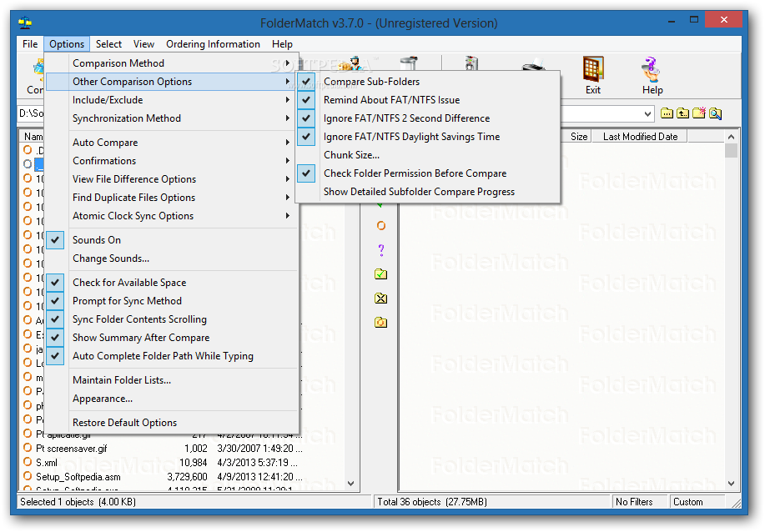Click the purple question mark filter icon

[x=381, y=249]
